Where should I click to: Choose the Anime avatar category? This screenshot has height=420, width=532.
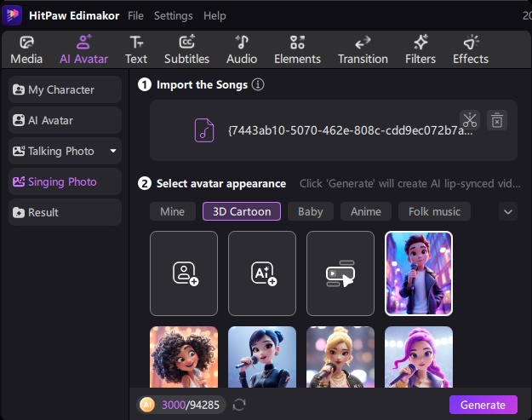(x=366, y=211)
